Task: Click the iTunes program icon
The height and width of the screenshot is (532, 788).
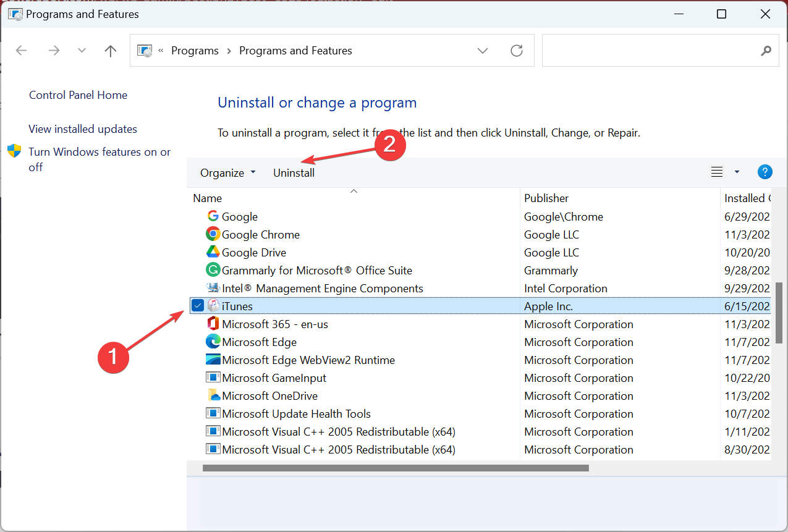Action: click(213, 306)
